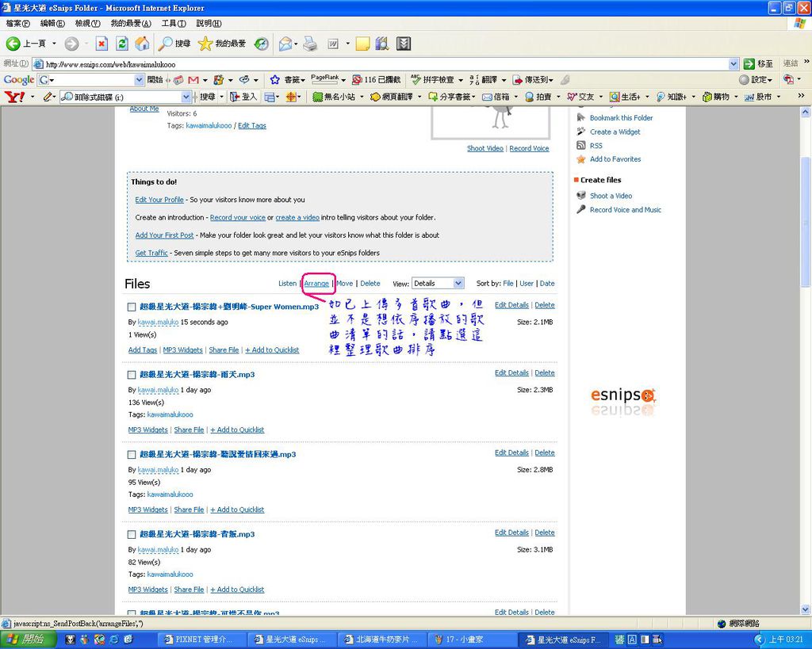Viewport: 812px width, 649px height.
Task: Click the Yahoo mail envelope icon
Action: point(488,97)
